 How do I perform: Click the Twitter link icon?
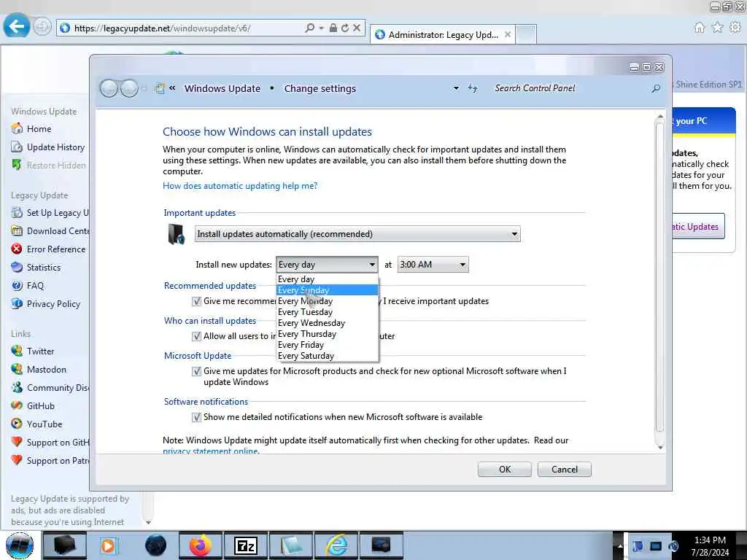coord(17,351)
